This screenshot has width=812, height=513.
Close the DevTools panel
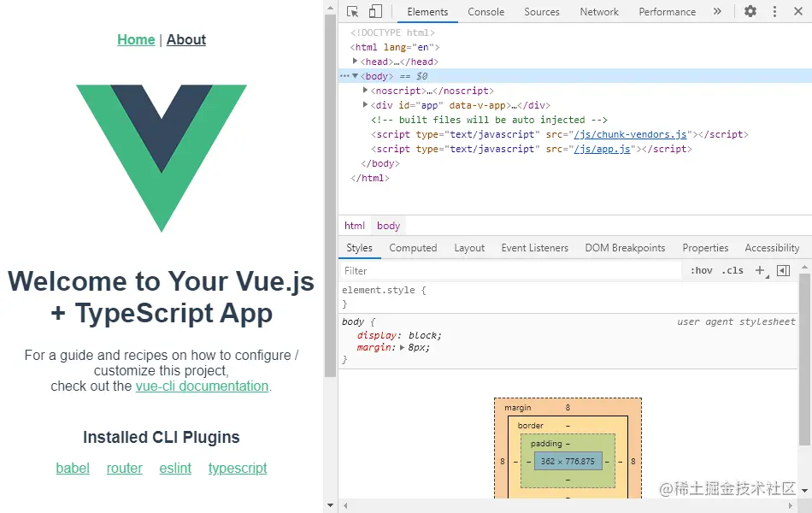click(x=798, y=11)
